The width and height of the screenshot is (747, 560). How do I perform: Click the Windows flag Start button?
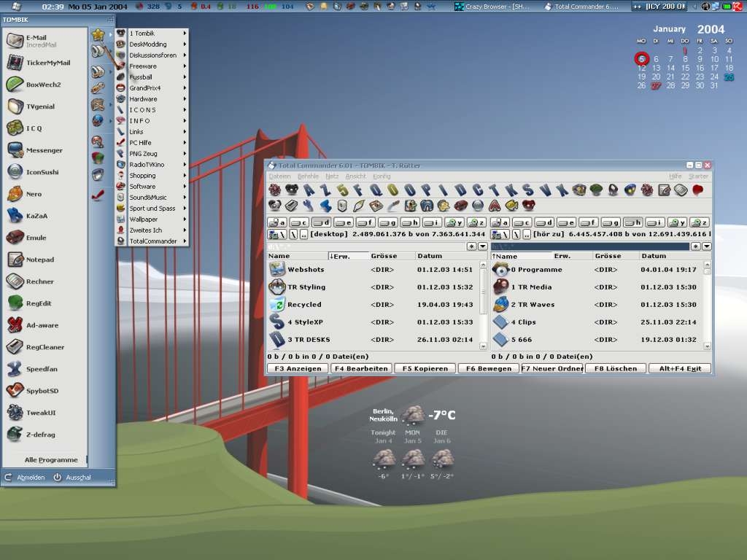coord(16,6)
